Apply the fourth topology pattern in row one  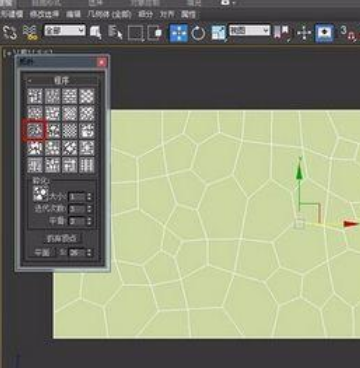point(87,96)
